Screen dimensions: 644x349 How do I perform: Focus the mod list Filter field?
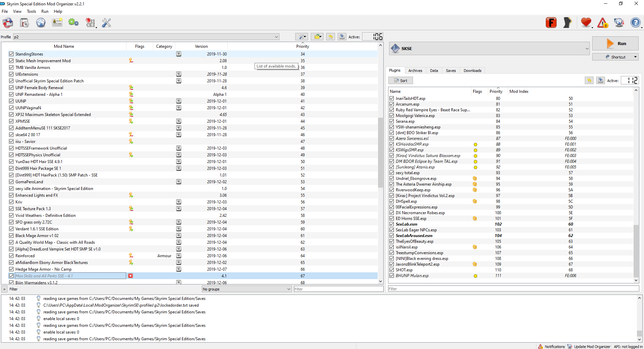[338, 289]
